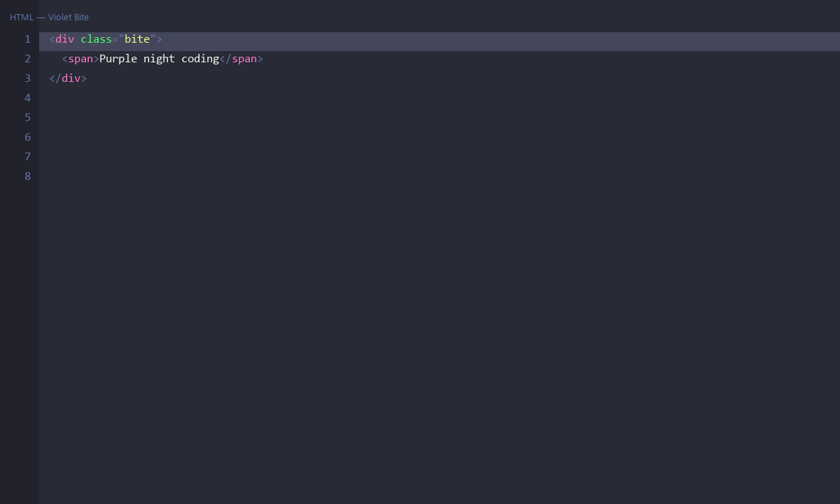Click the closing span tag name
840x504 pixels.
click(x=244, y=59)
